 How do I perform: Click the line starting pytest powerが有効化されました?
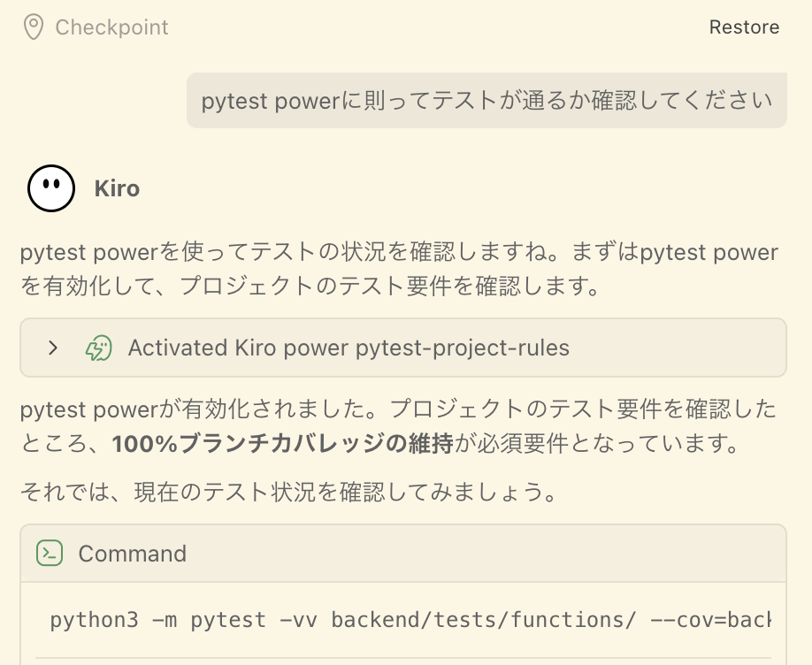coord(398,409)
